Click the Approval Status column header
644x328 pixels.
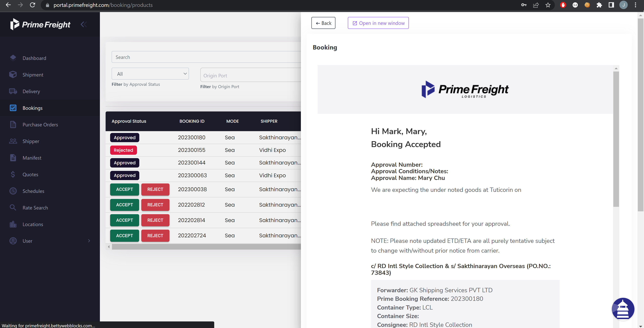[x=129, y=121]
